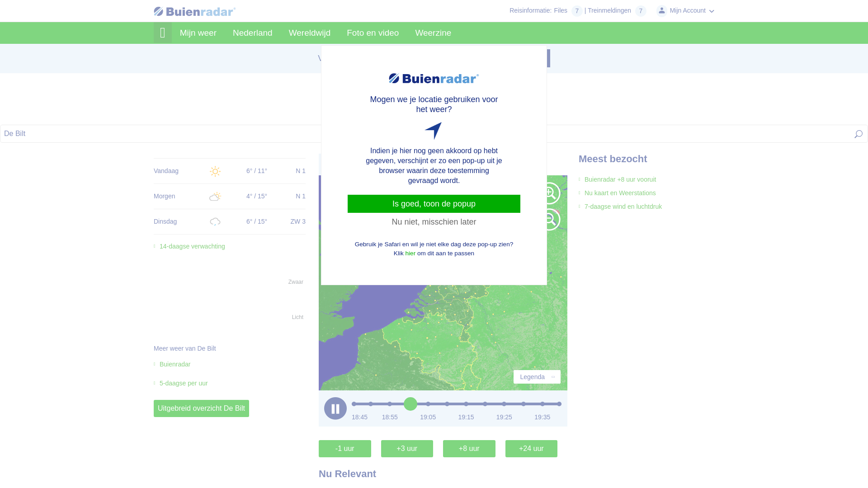Select the Dinsdag rain cloud icon
The image size is (868, 488).
pyautogui.click(x=215, y=222)
